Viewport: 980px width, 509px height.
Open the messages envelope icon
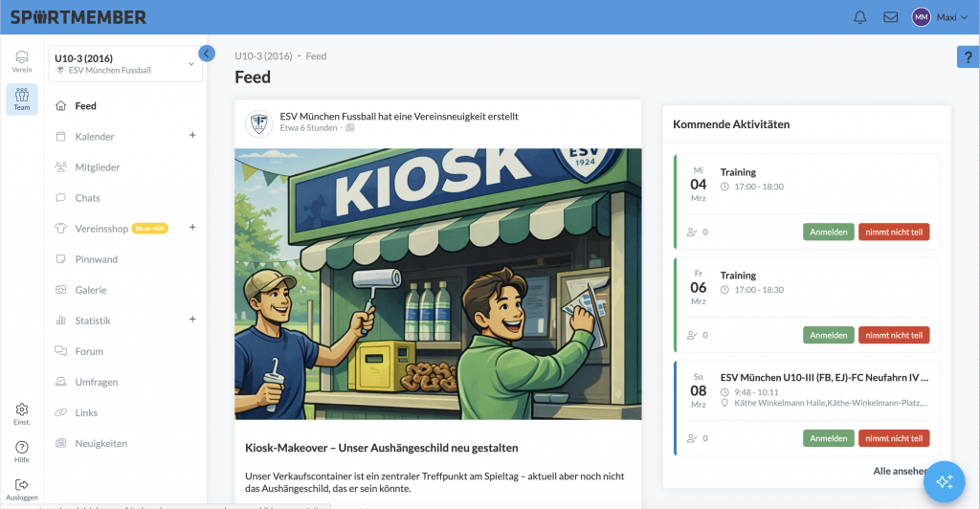tap(890, 17)
